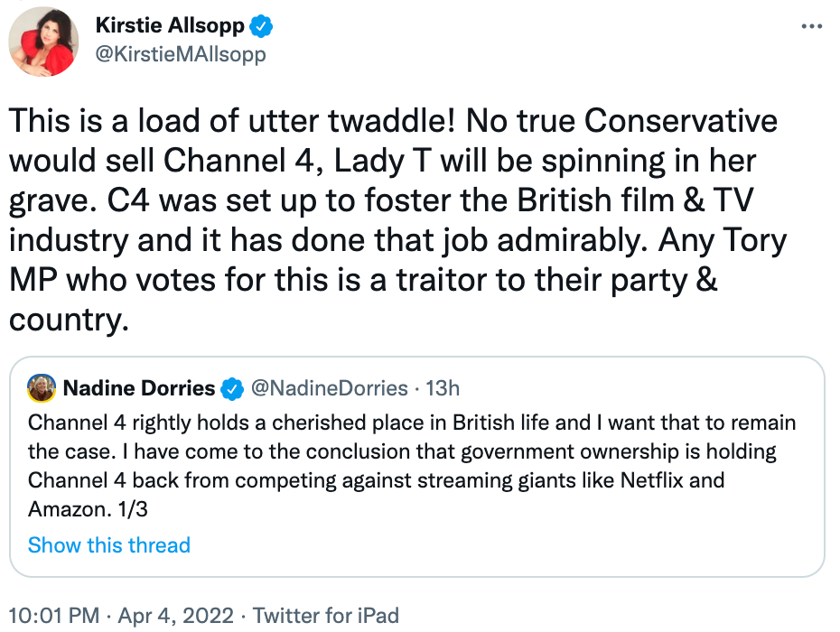Open the @NadineDorries handle link

point(329,389)
